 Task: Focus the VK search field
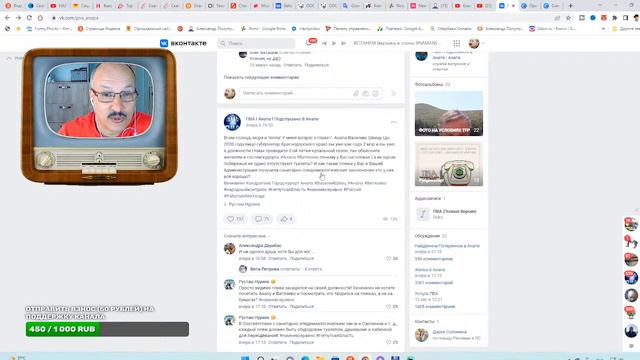[256, 43]
